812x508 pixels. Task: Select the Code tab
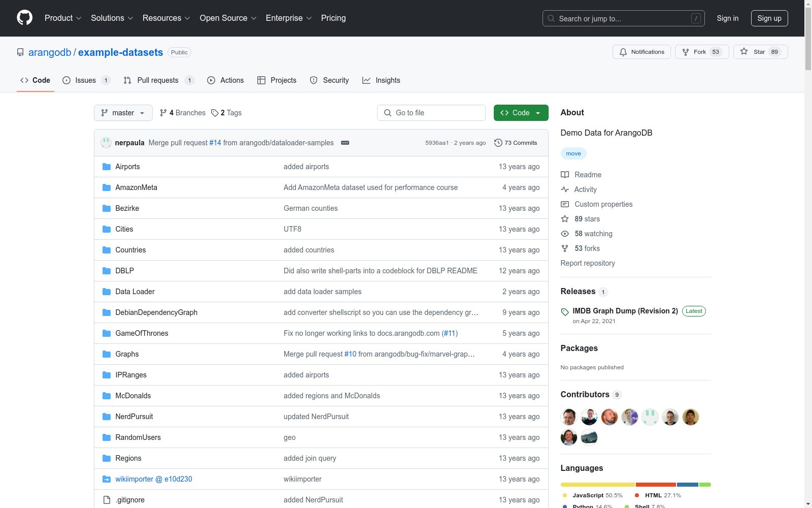[36, 80]
